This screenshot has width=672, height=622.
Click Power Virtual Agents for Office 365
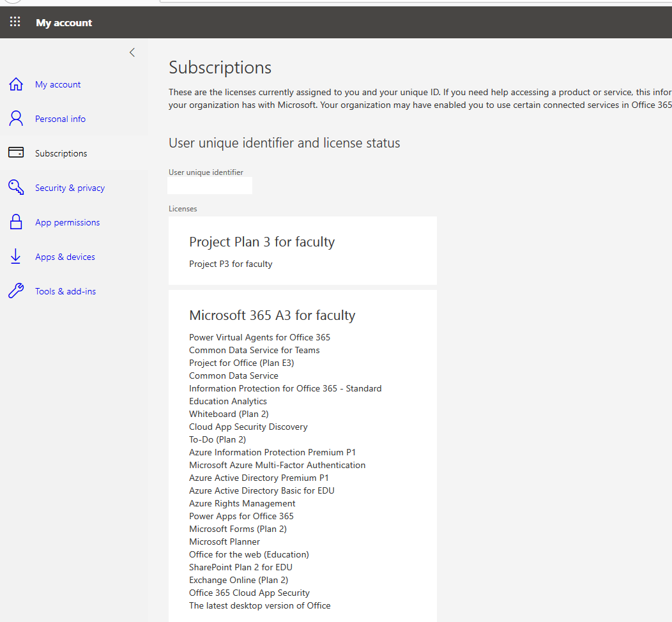260,337
